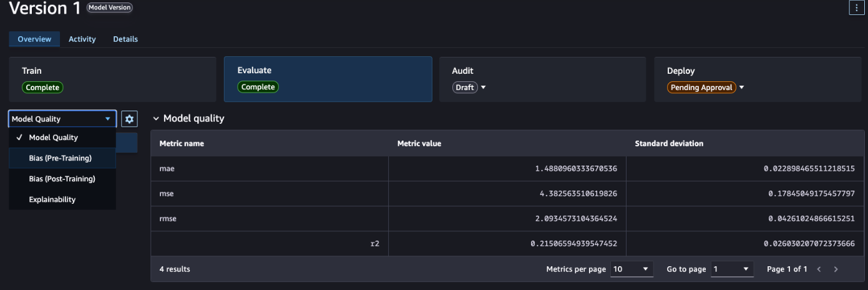Click the Complete badge under Train
This screenshot has width=868, height=290.
tap(42, 87)
